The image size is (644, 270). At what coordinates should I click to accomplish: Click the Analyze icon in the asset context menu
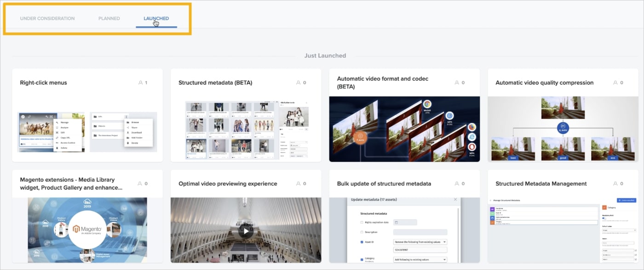pyautogui.click(x=57, y=127)
